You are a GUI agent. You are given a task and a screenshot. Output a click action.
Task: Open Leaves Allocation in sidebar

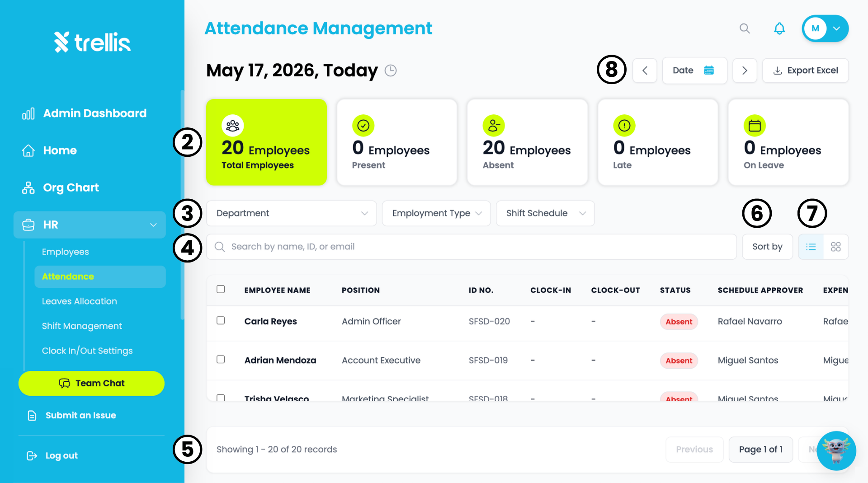point(80,301)
